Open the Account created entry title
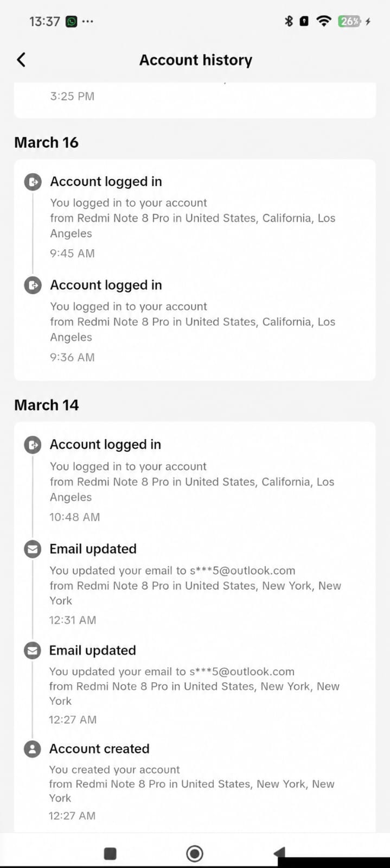 [x=99, y=749]
